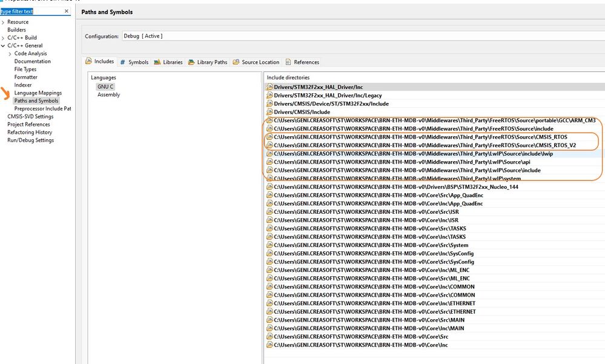
Task: Click folder icon of LwIP include\lwip path
Action: pyautogui.click(x=269, y=154)
